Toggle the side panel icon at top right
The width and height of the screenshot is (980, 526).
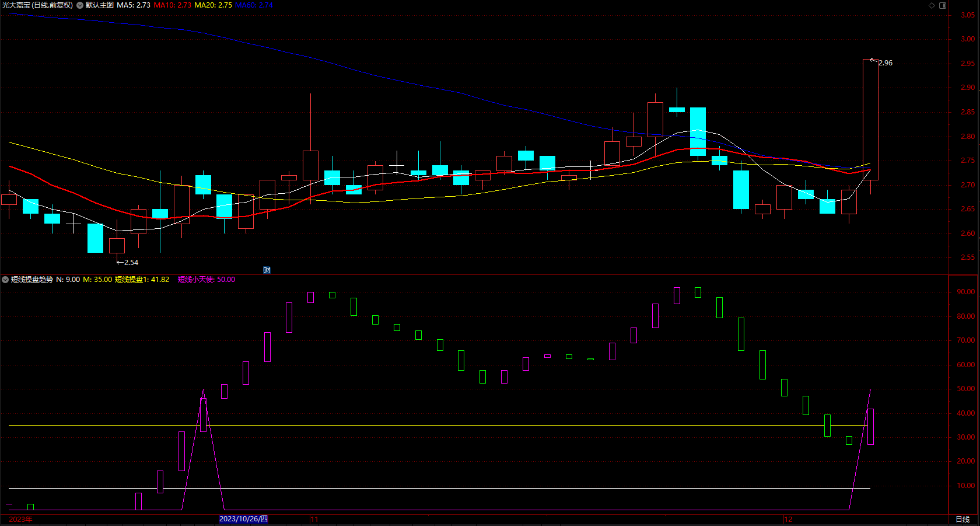[943, 5]
